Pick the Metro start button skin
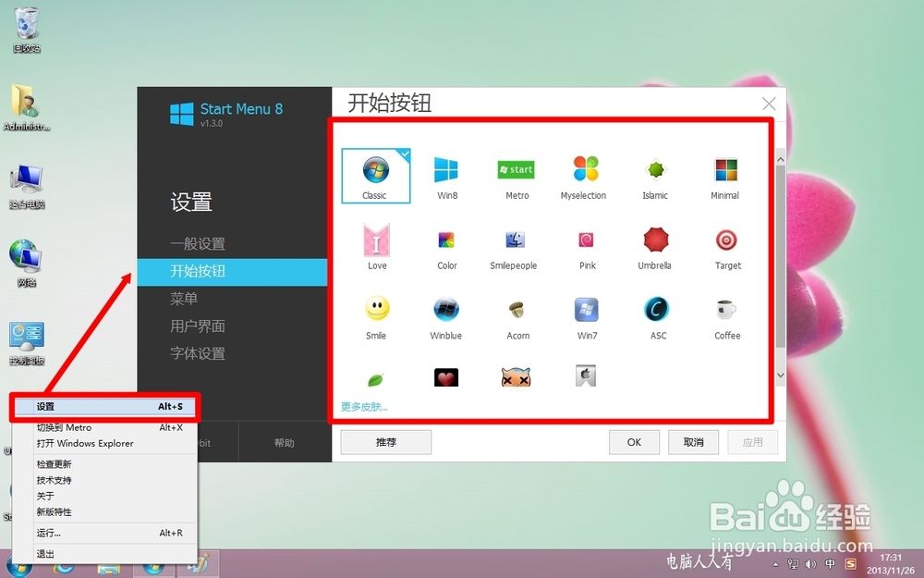 pos(517,177)
